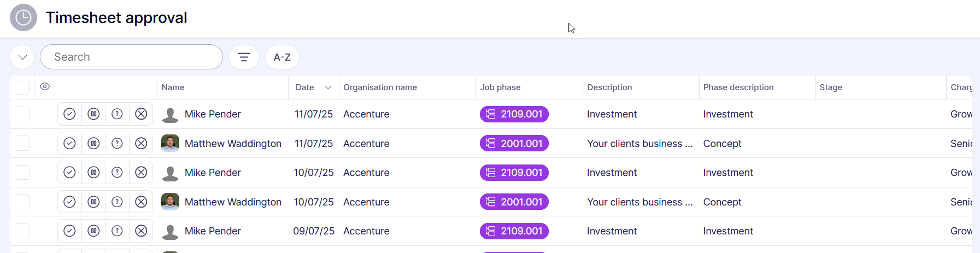Approve Mike Pender's 09/07/25 timesheet entry
The height and width of the screenshot is (253, 980).
[x=69, y=231]
